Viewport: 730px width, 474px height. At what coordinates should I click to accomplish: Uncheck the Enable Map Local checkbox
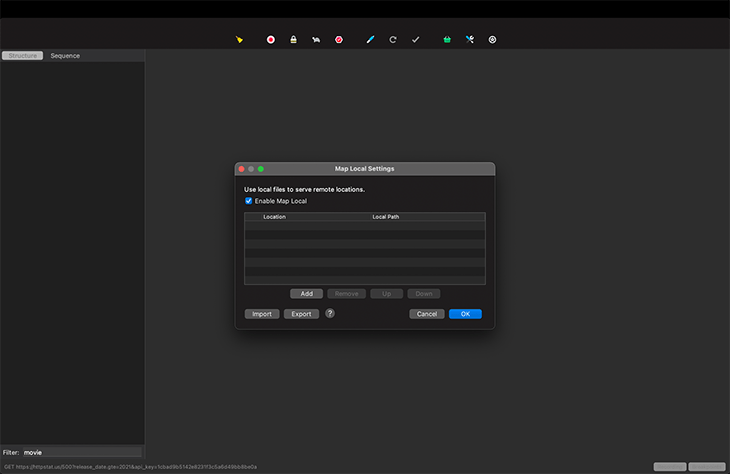(x=249, y=201)
